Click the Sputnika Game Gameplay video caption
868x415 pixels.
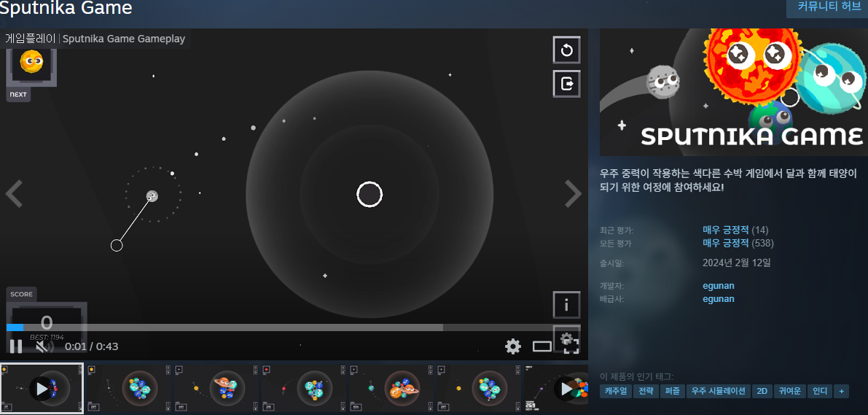coord(123,39)
